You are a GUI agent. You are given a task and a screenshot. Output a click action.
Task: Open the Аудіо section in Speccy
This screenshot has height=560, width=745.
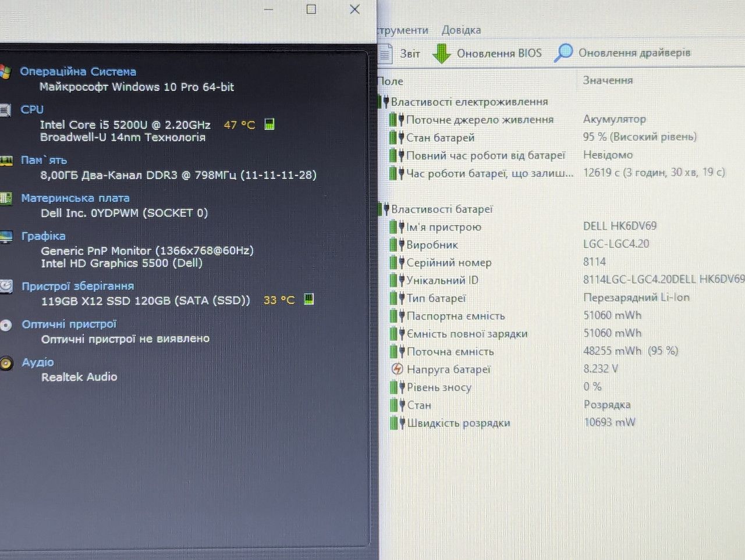tap(38, 362)
